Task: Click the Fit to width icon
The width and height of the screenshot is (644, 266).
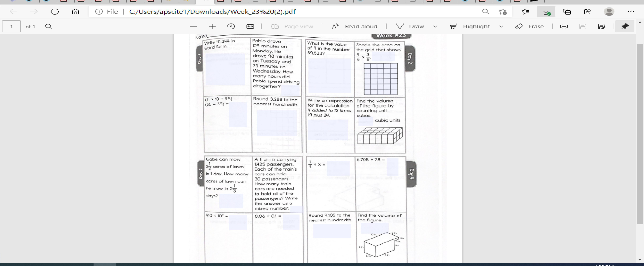Action: (250, 26)
